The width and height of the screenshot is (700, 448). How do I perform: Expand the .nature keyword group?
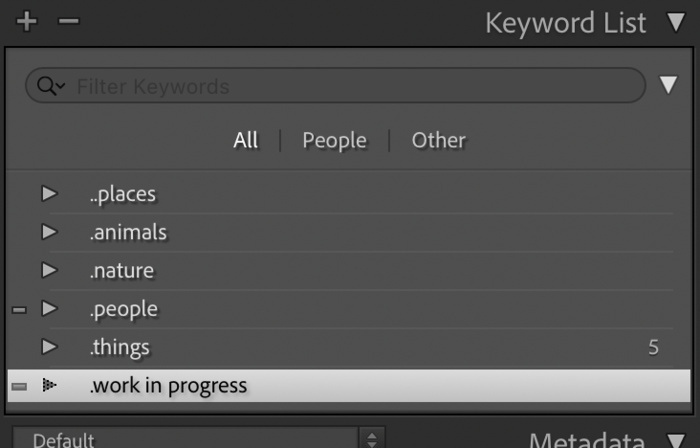point(50,270)
